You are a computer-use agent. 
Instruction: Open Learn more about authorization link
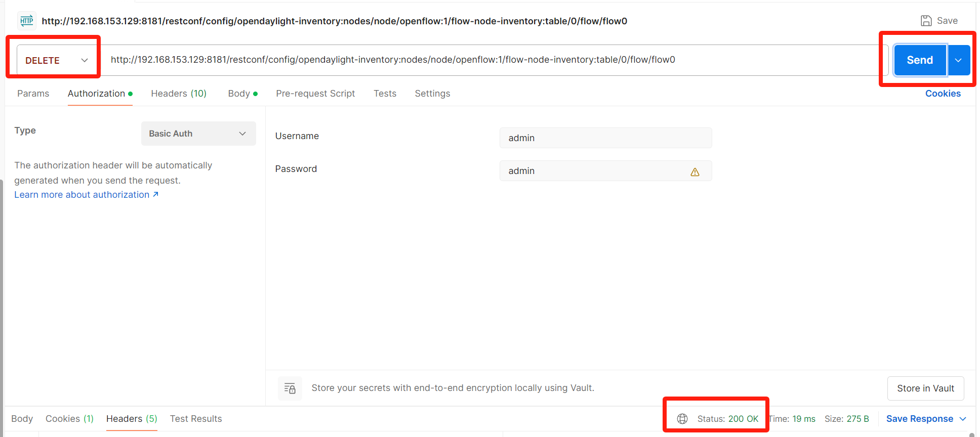pos(86,195)
